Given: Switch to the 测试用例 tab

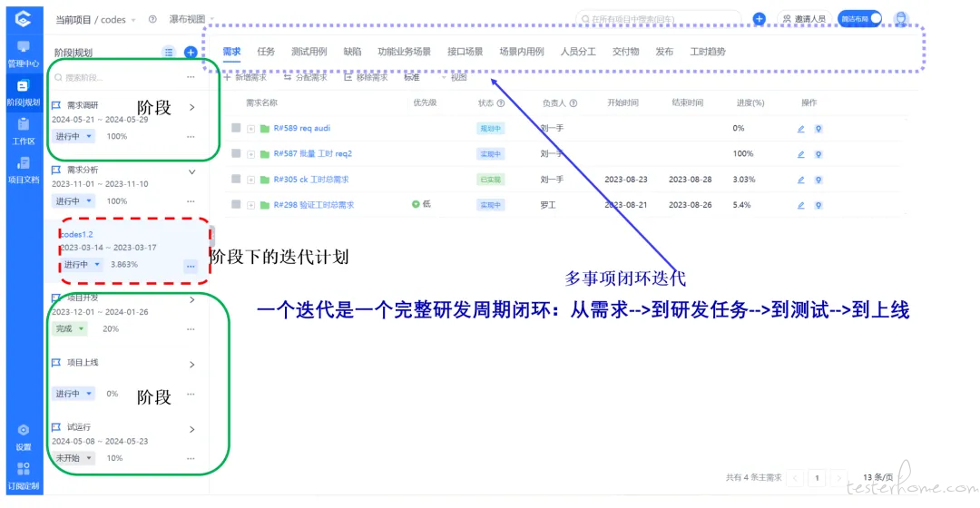Looking at the screenshot, I should (309, 52).
